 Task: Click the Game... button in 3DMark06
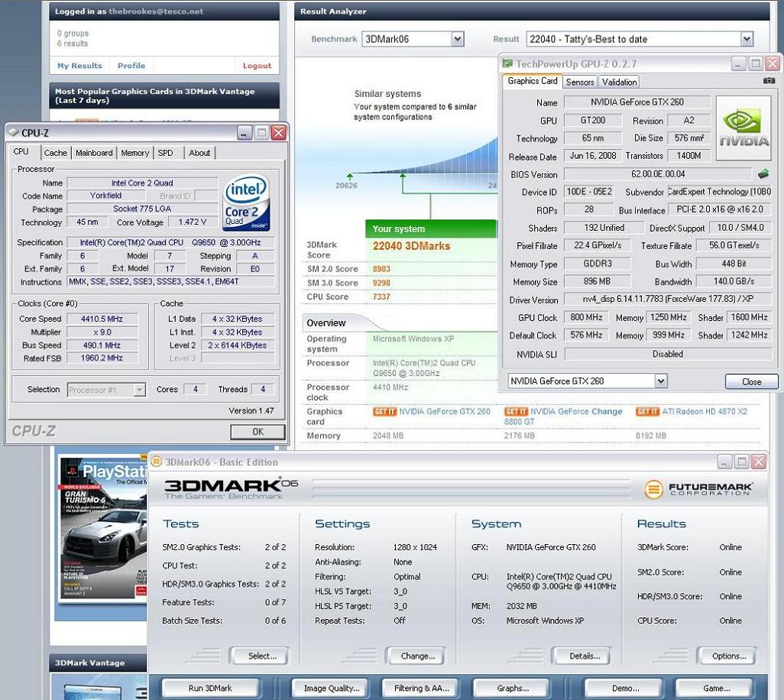(x=714, y=689)
